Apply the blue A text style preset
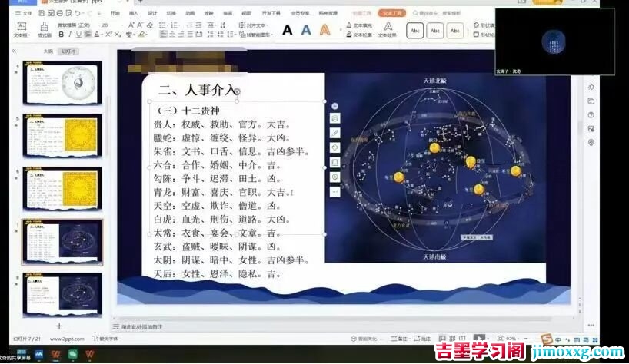This screenshot has width=629, height=364. click(306, 30)
